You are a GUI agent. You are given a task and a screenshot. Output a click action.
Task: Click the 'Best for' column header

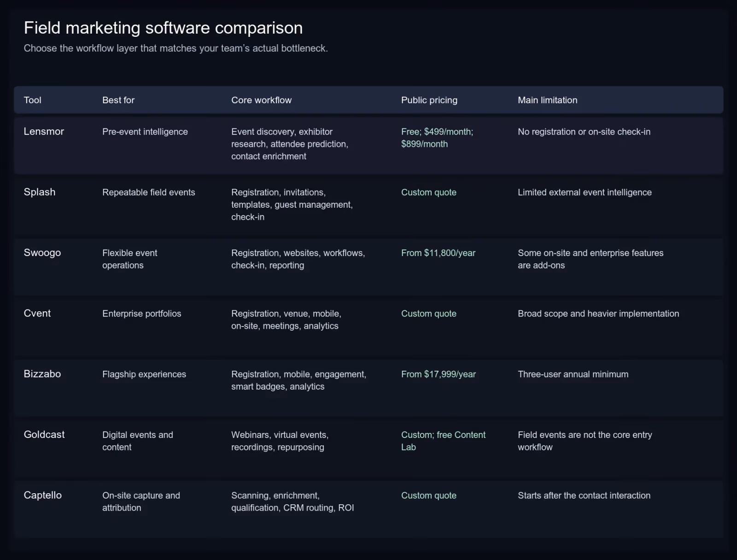click(118, 100)
